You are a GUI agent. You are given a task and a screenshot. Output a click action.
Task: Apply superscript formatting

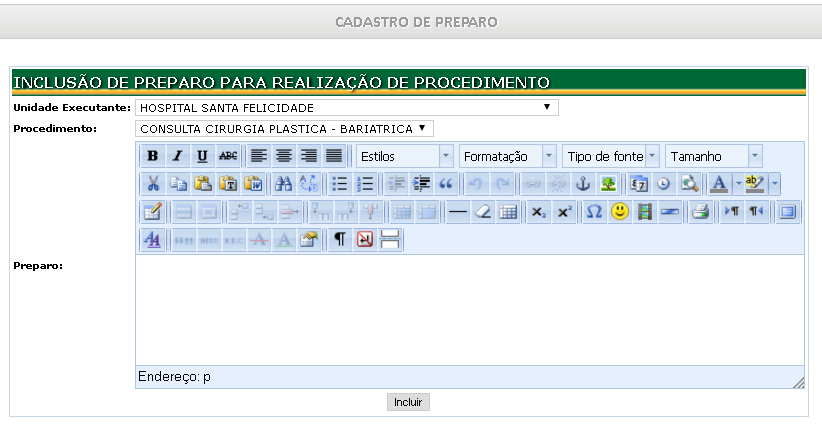[564, 212]
